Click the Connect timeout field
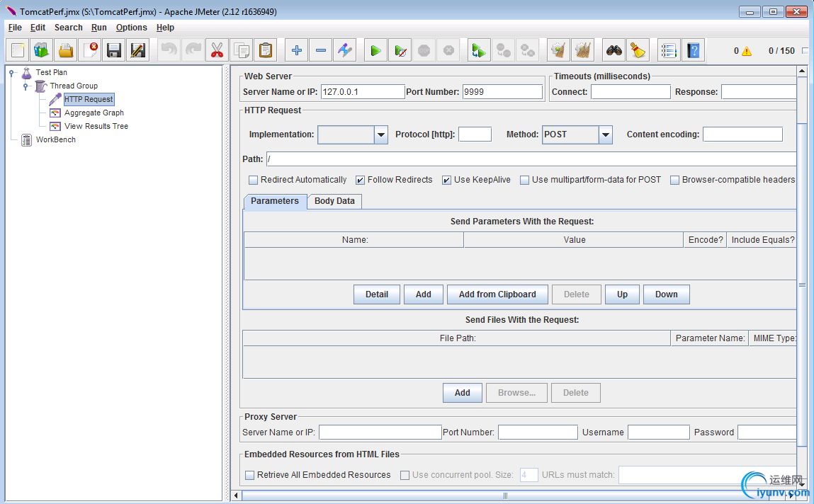Screen dimensions: 814x504 [x=631, y=92]
